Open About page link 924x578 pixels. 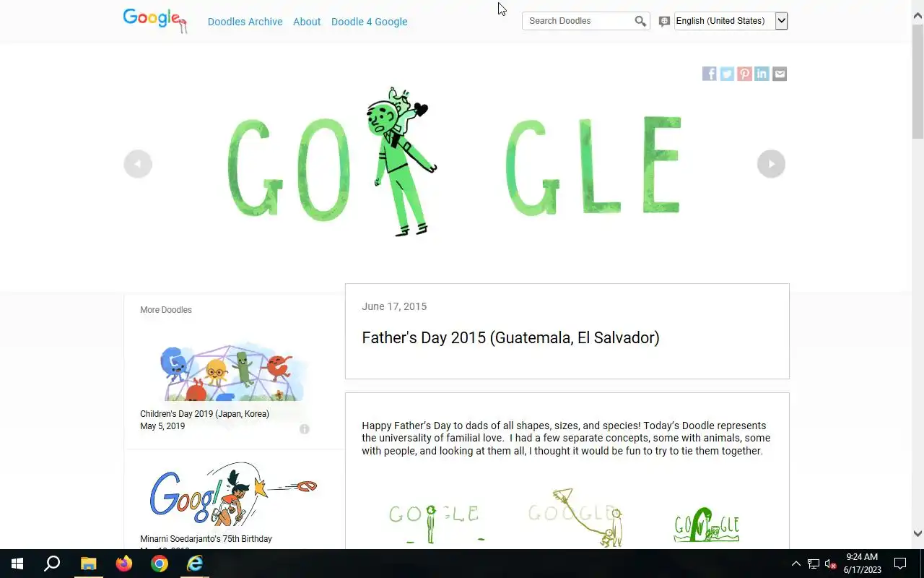coord(307,22)
